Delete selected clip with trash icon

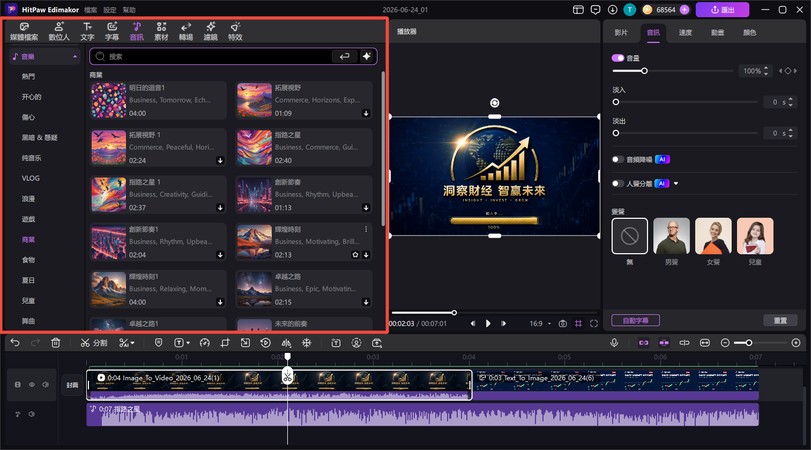[55, 343]
